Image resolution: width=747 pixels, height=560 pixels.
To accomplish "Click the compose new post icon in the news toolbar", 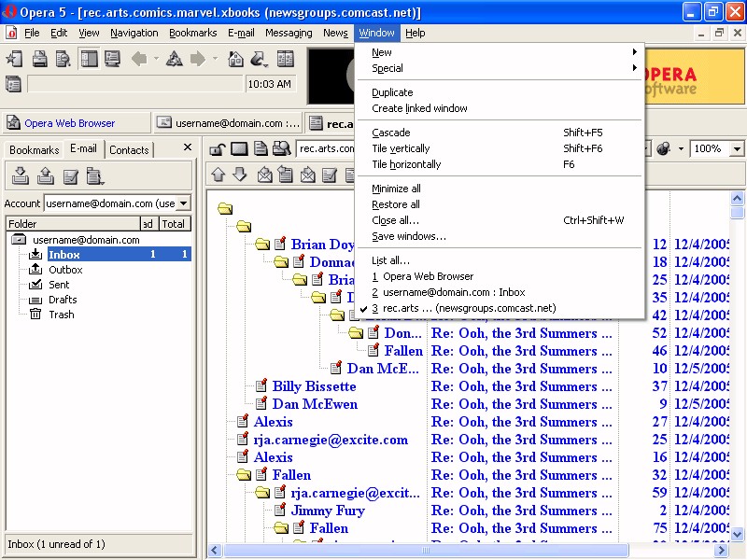I will [330, 175].
